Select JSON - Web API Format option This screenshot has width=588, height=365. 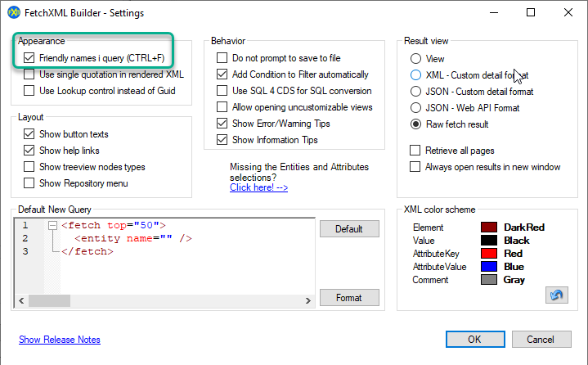(416, 108)
